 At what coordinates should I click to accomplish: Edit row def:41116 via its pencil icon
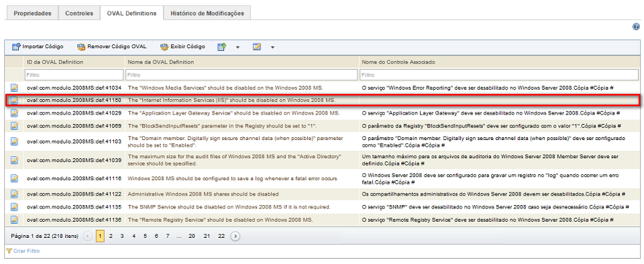pyautogui.click(x=15, y=178)
